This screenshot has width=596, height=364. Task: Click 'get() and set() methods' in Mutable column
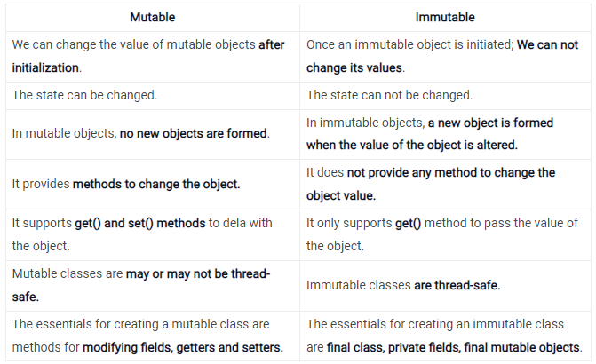tap(139, 223)
